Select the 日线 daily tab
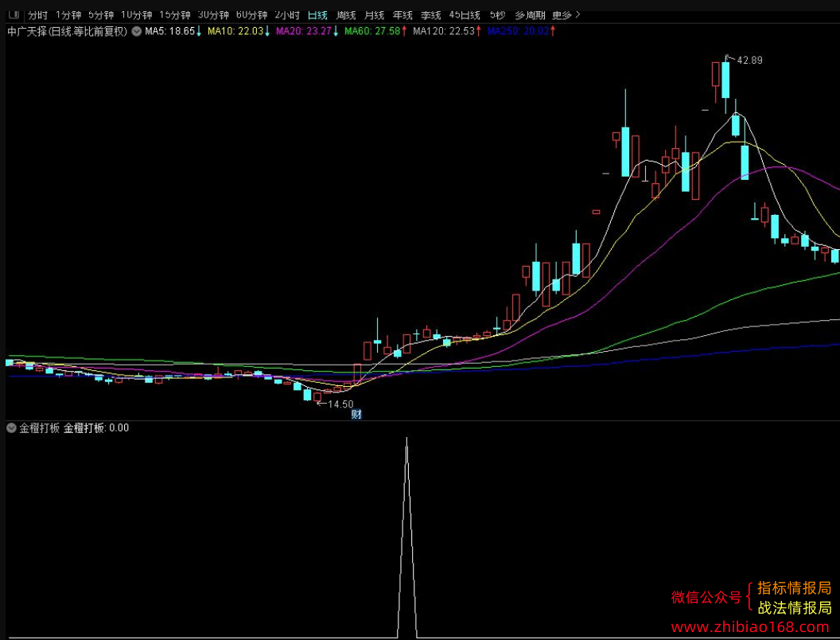840x640 pixels. click(317, 15)
